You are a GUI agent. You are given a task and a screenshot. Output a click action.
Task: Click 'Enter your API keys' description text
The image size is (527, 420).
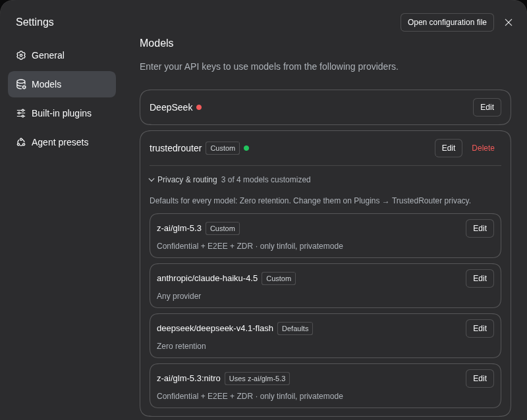[269, 66]
